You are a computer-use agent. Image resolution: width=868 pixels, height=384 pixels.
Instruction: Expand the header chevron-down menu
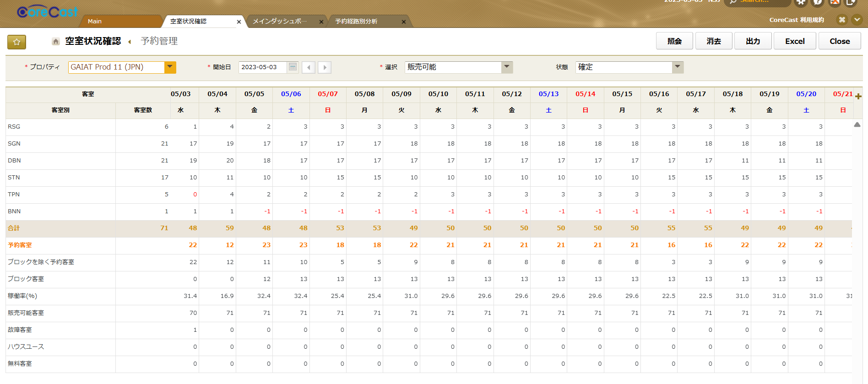pyautogui.click(x=857, y=20)
